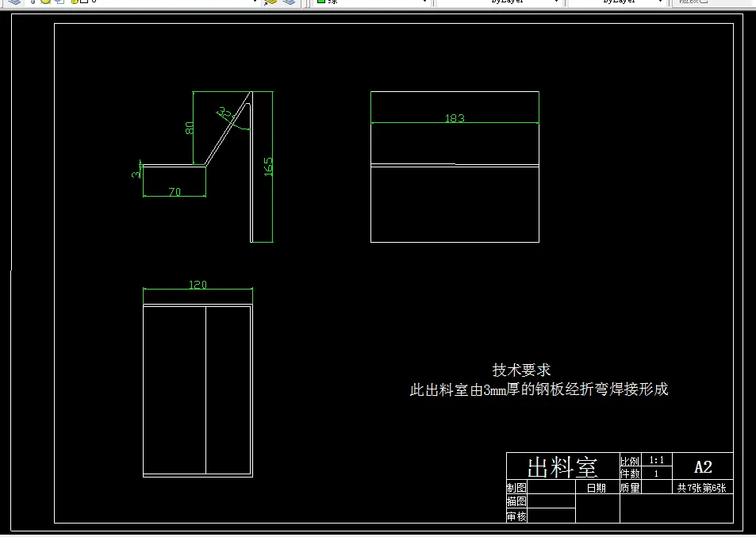756x537 pixels.
Task: Click the empty cell right of 审核
Action: click(x=551, y=516)
